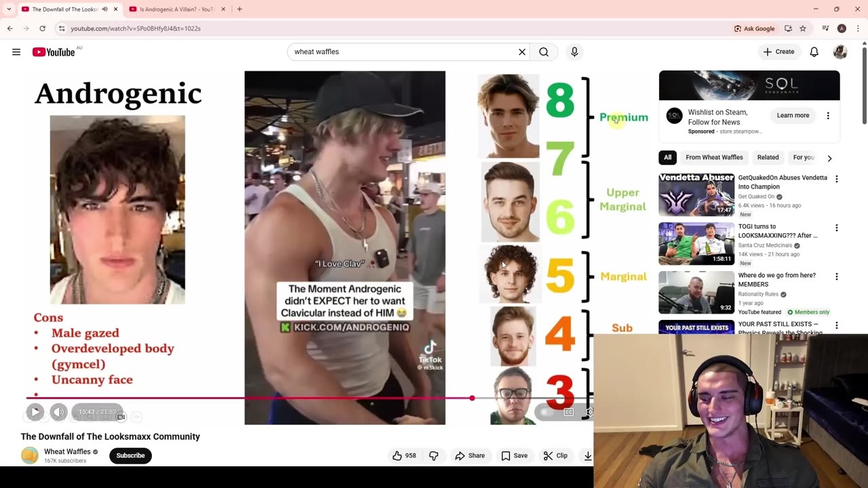The height and width of the screenshot is (488, 868).
Task: Show more filter chips with right arrow
Action: pos(829,158)
